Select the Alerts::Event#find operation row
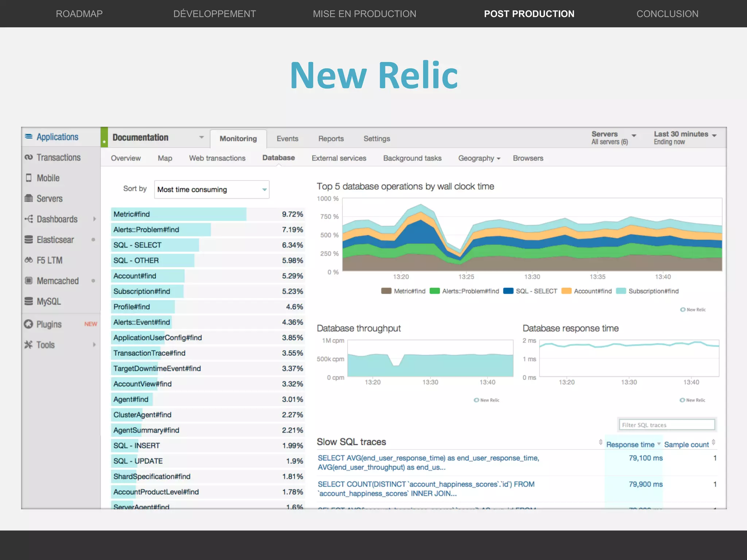This screenshot has height=560, width=747. pos(208,322)
